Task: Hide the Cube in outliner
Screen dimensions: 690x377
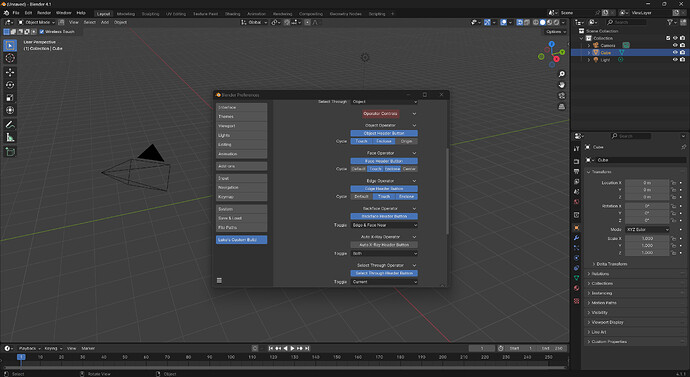Action: pos(675,52)
